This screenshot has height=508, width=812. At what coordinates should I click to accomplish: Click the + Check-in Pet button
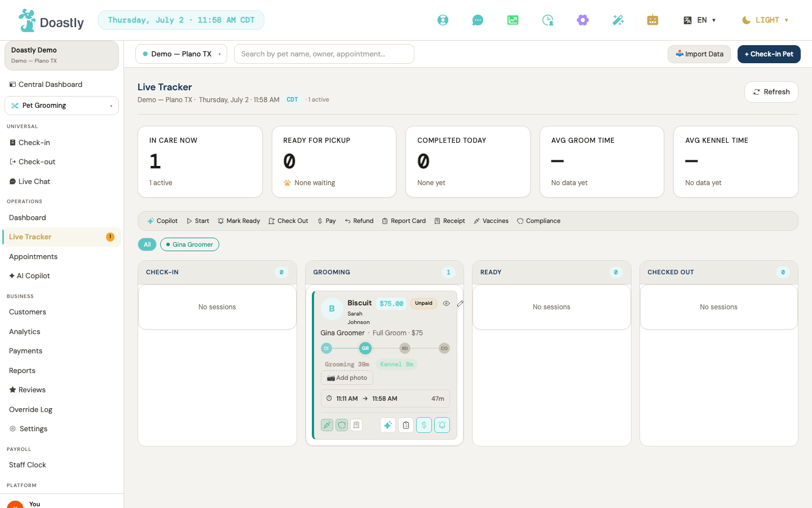tap(769, 54)
